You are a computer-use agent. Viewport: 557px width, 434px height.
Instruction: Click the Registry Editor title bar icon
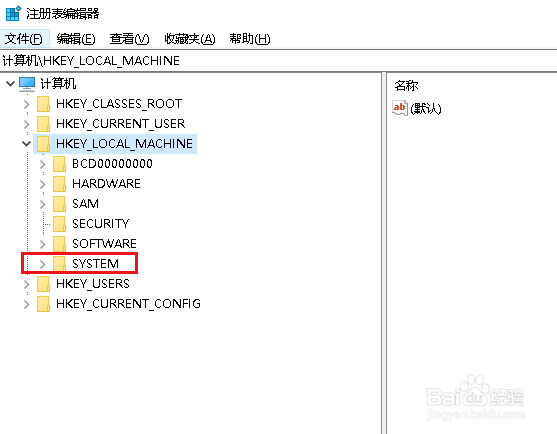coord(13,13)
